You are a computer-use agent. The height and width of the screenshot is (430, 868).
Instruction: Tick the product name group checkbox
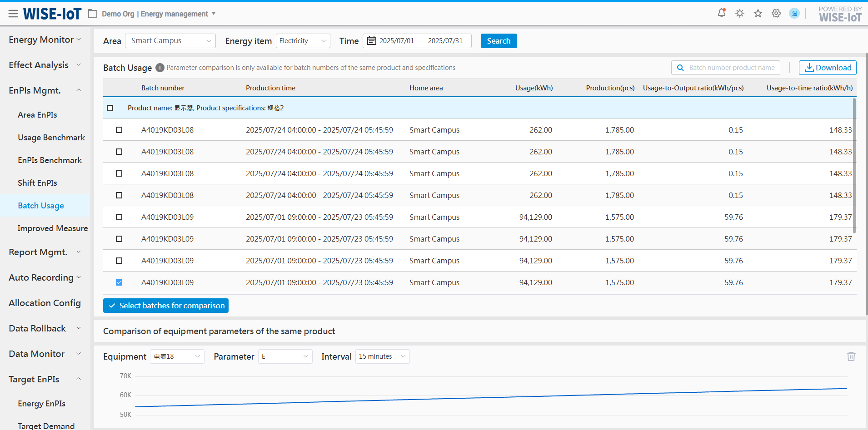(110, 108)
